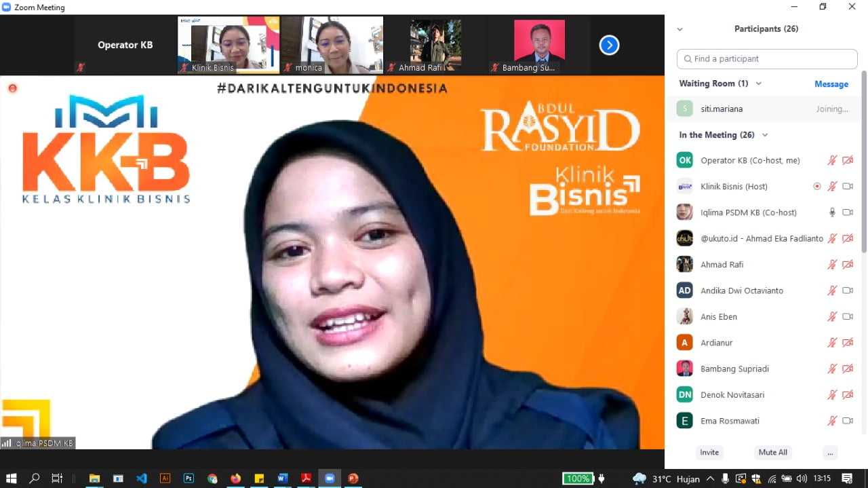Image resolution: width=868 pixels, height=488 pixels.
Task: Click the blue next-page arrow in the video strip
Action: [x=609, y=45]
